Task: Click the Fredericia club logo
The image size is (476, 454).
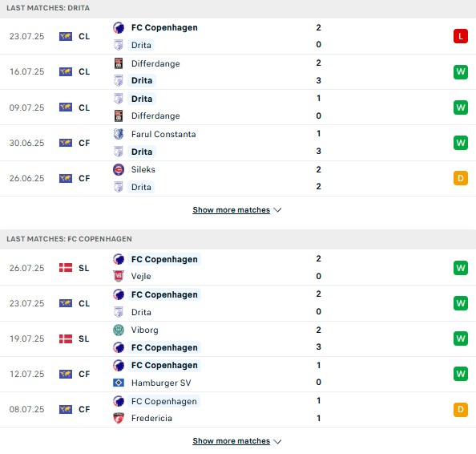Action: pyautogui.click(x=119, y=418)
